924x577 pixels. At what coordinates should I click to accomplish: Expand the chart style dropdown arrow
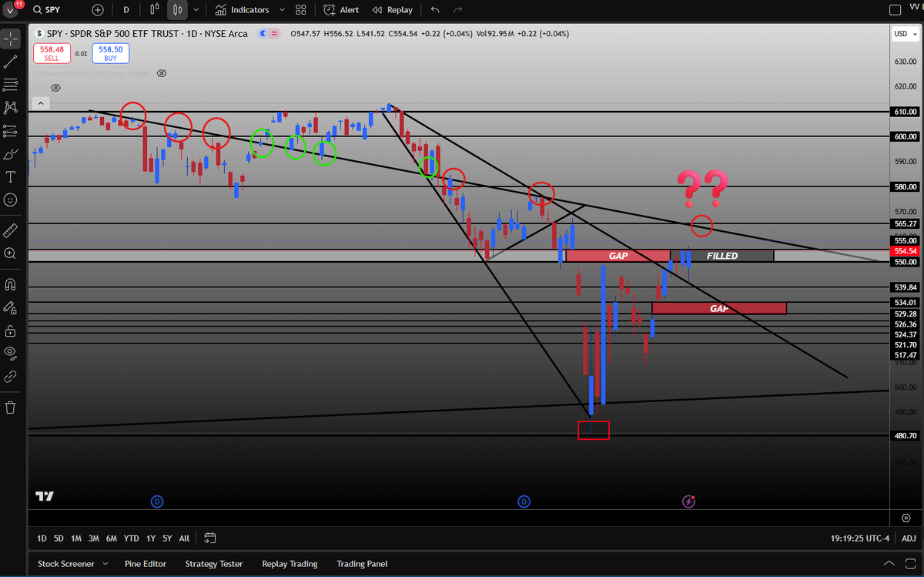pos(196,10)
